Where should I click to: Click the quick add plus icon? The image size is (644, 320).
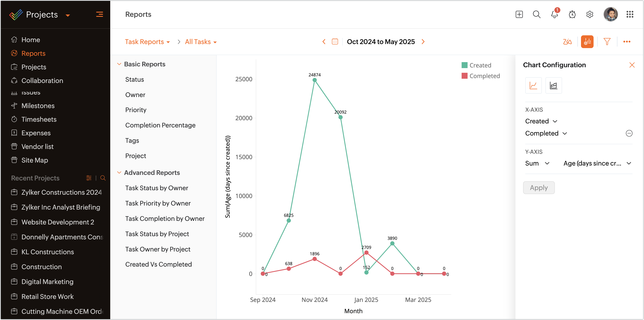point(519,14)
